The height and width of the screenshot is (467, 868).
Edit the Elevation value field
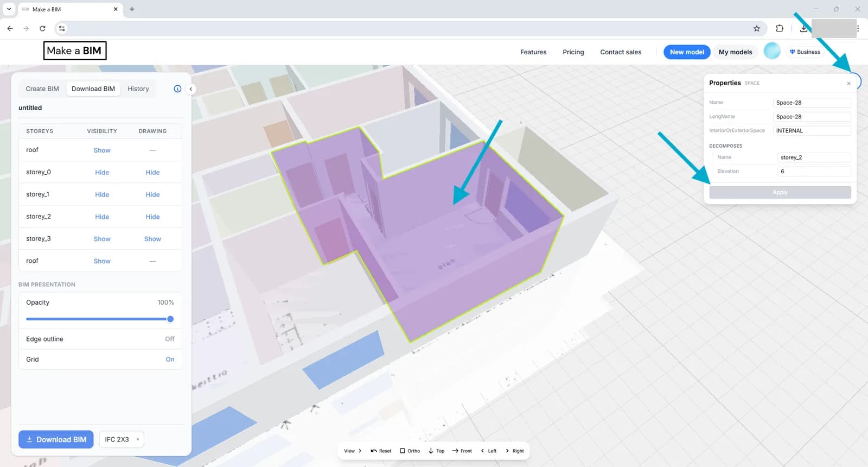[x=814, y=172]
